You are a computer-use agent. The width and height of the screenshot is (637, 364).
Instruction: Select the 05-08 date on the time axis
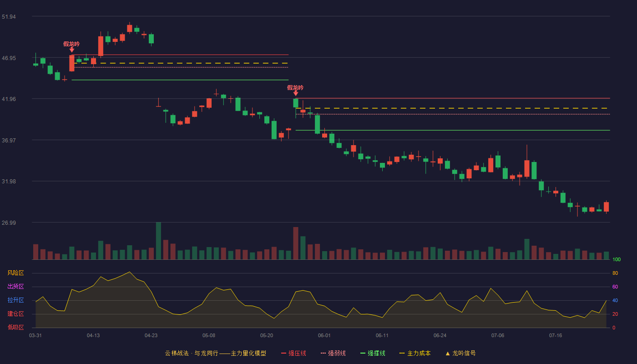[209, 335]
